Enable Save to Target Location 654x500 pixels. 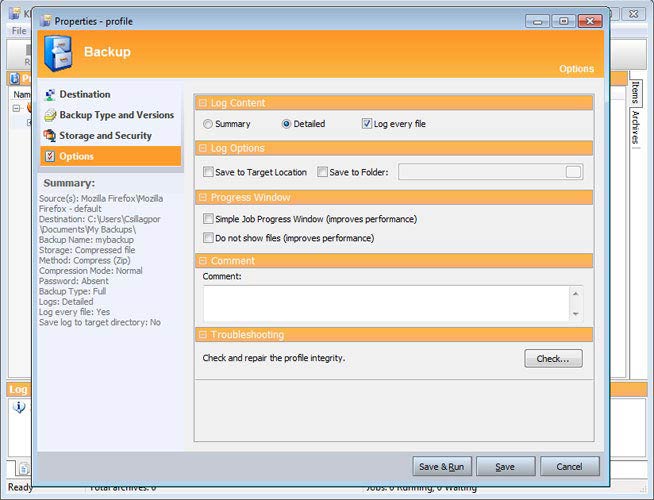pyautogui.click(x=208, y=172)
